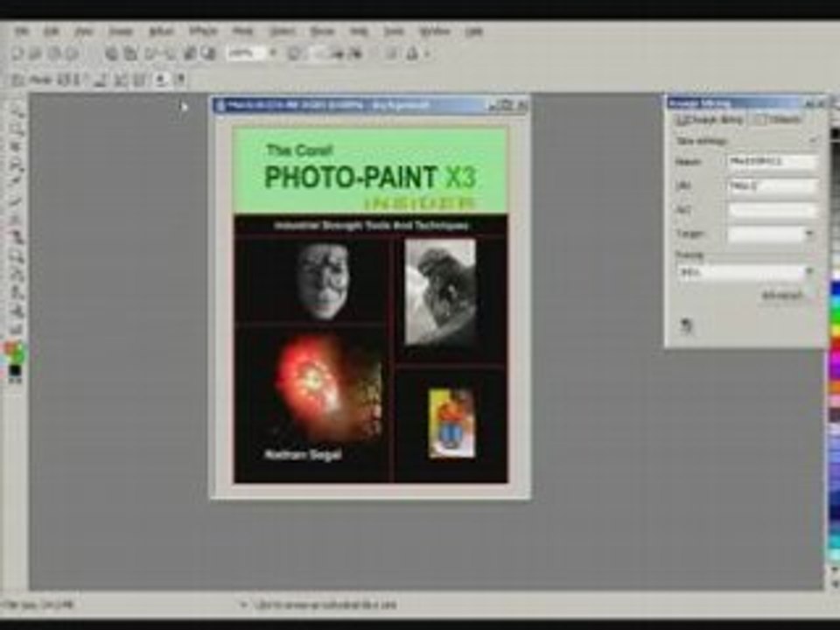Image resolution: width=840 pixels, height=630 pixels.
Task: Collapse the Slice settings section chevron
Action: 813,141
